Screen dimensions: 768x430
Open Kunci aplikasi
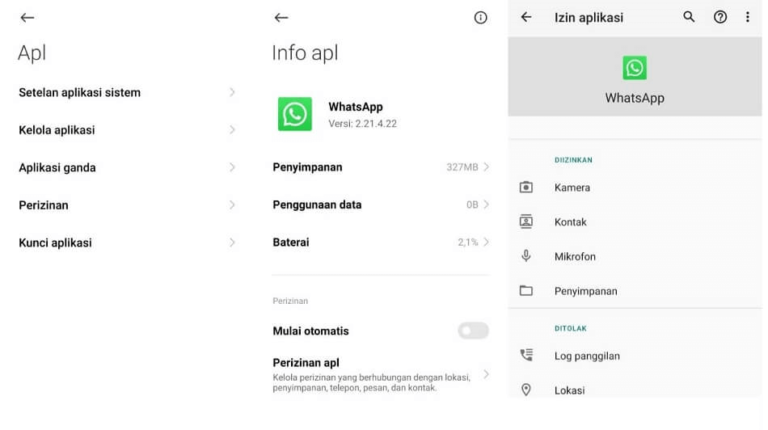(127, 242)
